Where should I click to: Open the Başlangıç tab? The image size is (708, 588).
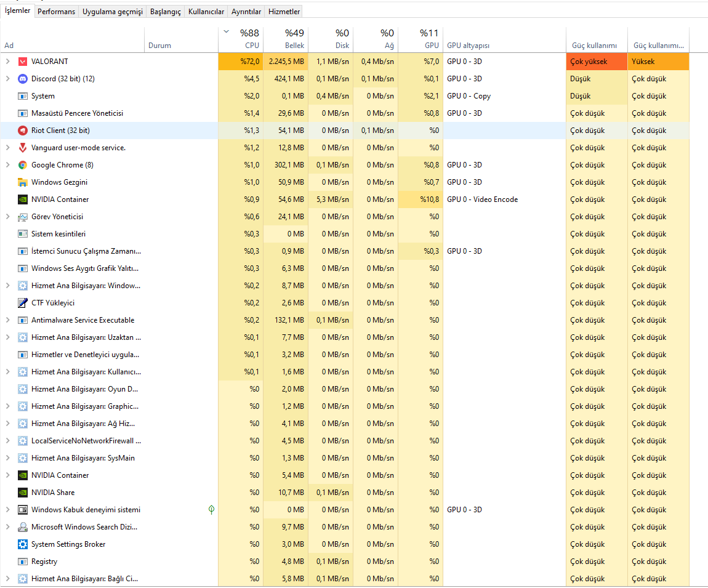pyautogui.click(x=165, y=12)
